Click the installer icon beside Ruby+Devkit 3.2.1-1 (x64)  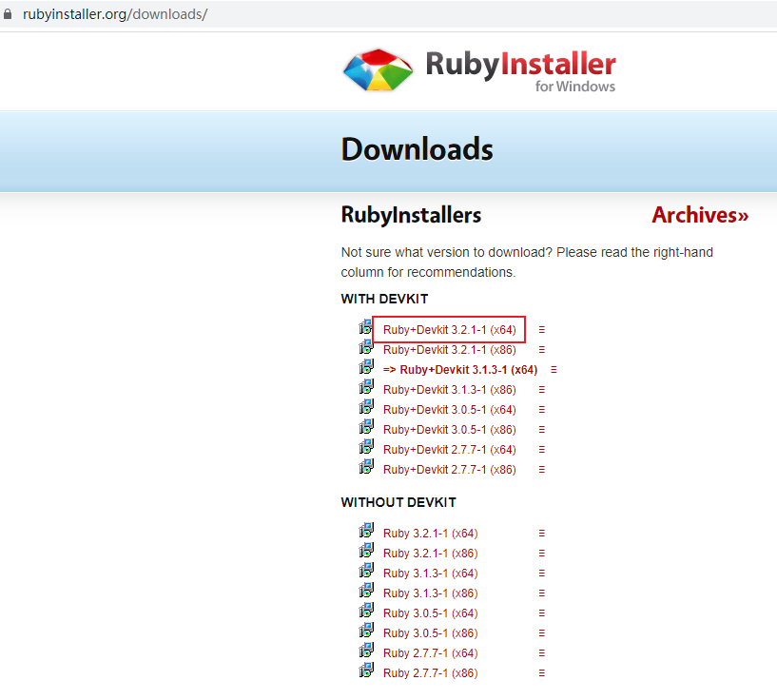tap(366, 327)
